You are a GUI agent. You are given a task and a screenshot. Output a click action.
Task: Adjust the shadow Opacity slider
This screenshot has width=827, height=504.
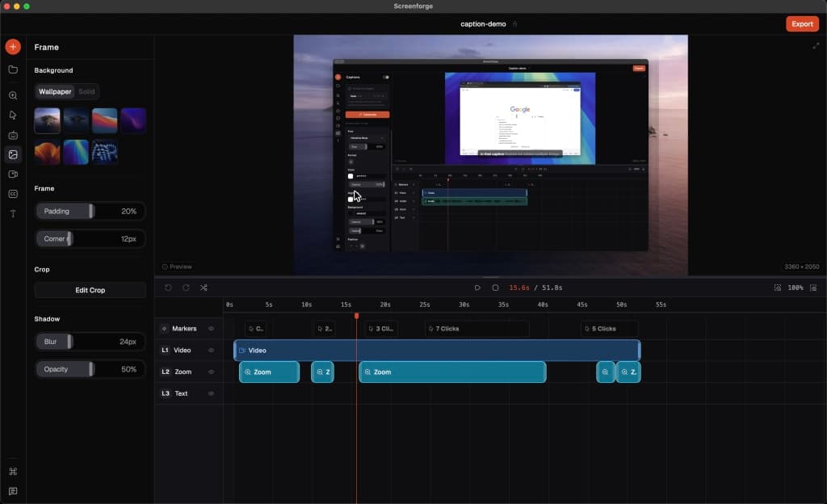90,369
